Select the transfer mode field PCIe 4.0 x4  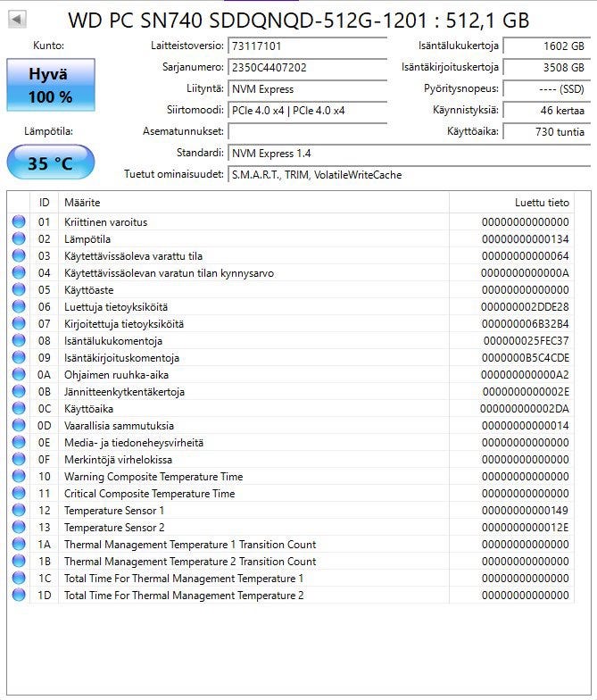307,111
